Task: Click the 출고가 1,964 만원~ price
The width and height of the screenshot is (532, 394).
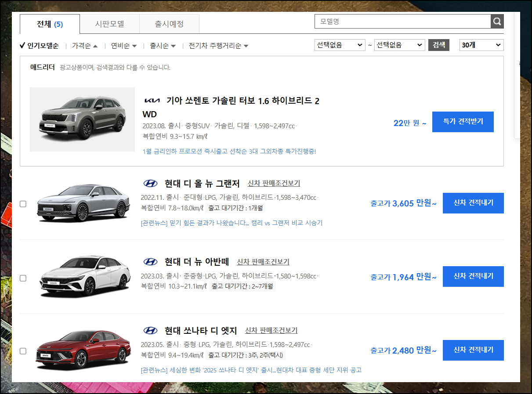Action: (x=403, y=277)
